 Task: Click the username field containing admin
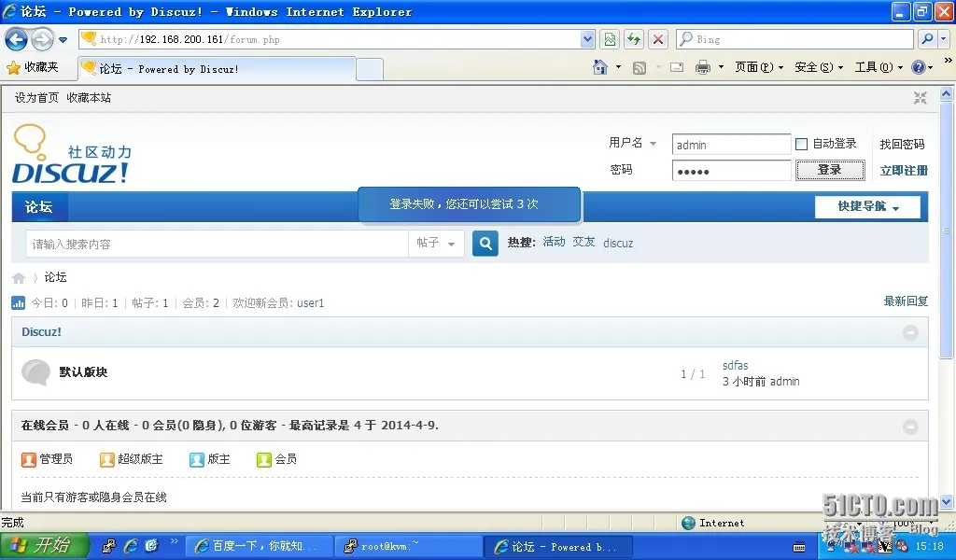[731, 145]
